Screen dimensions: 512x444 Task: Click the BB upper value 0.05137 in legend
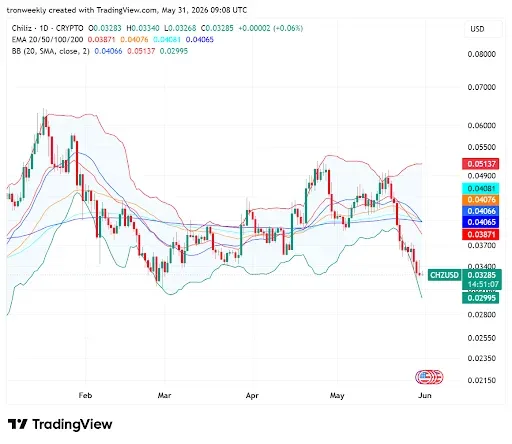coord(141,51)
